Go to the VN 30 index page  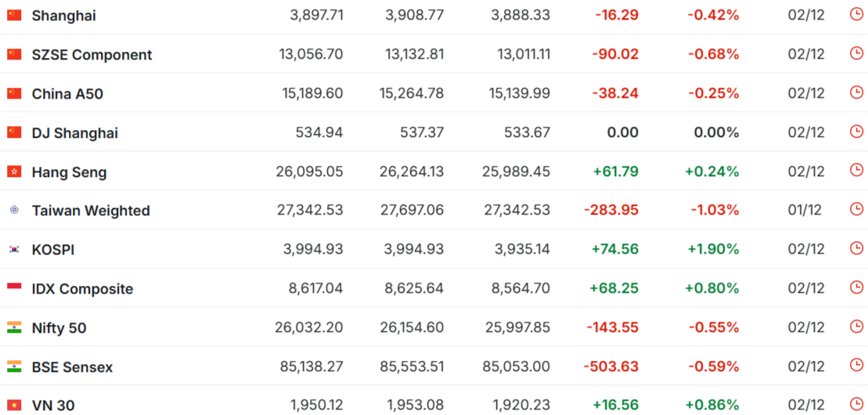(x=53, y=406)
